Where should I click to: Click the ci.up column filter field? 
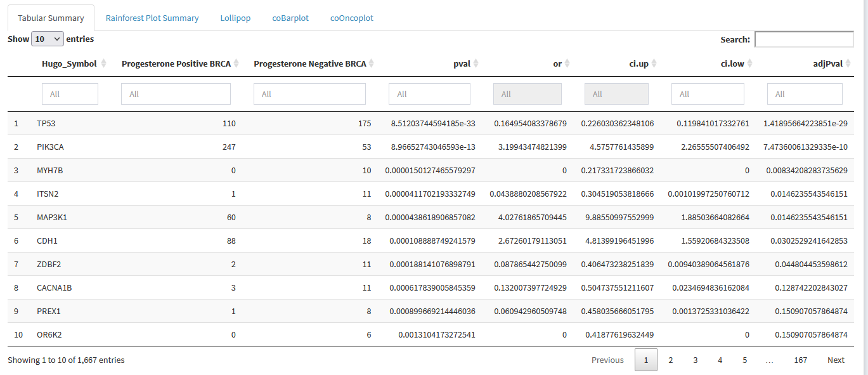616,94
